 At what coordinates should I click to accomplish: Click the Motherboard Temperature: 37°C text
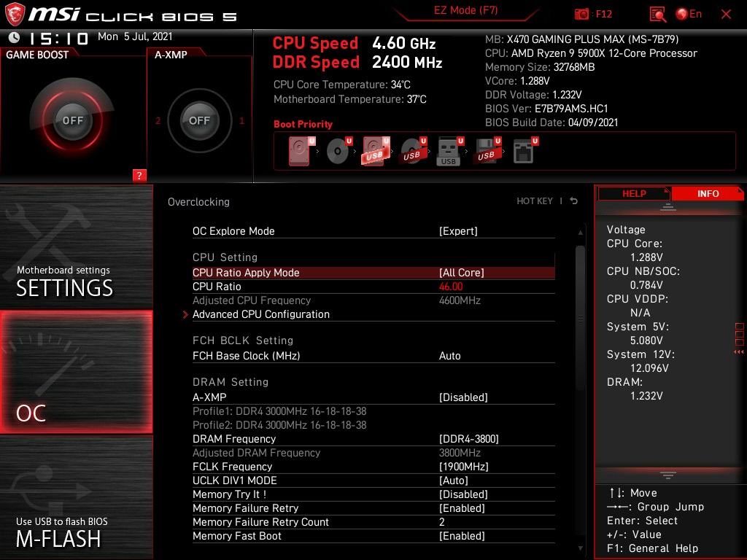tap(349, 99)
